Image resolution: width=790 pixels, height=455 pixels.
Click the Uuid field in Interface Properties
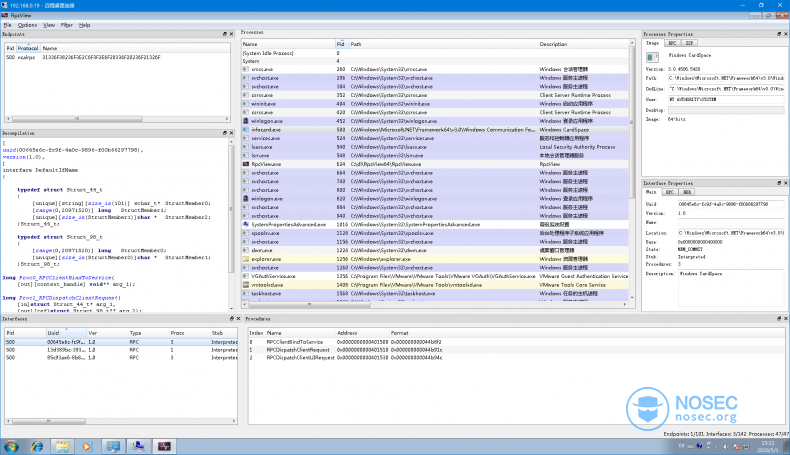[731, 204]
